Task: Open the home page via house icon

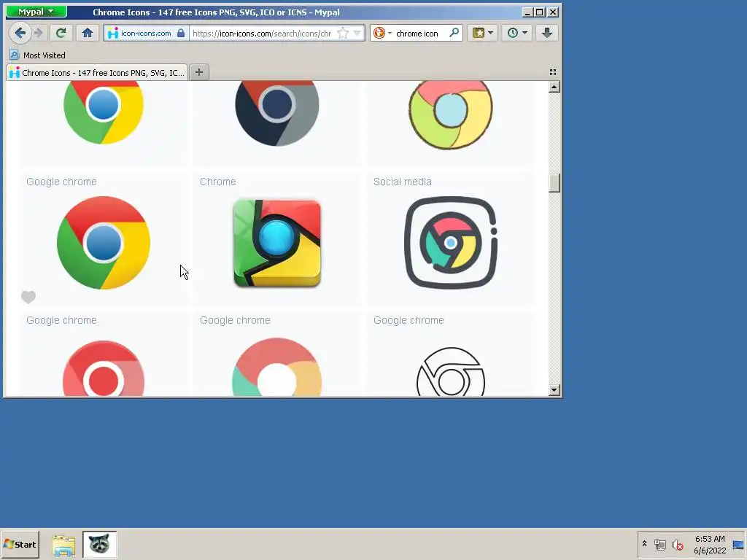Action: tap(88, 33)
